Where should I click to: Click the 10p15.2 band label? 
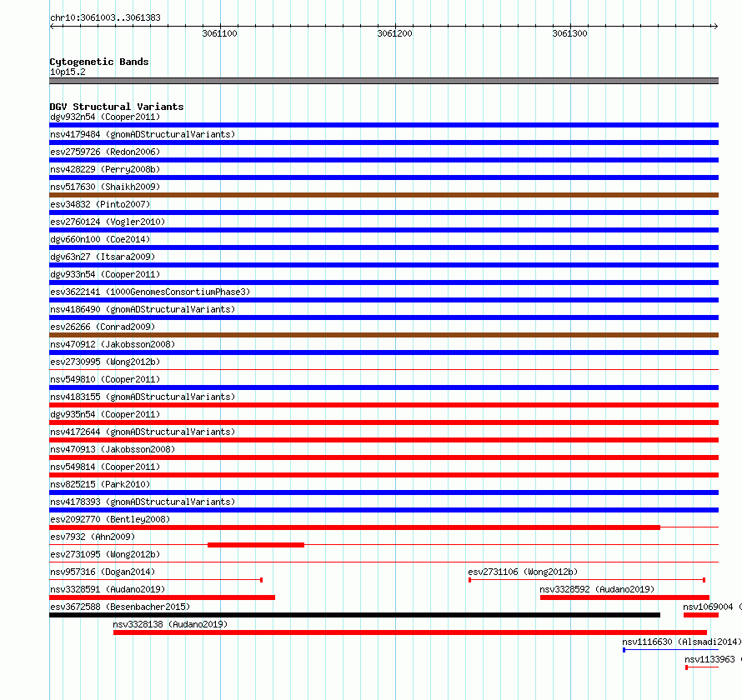(68, 72)
